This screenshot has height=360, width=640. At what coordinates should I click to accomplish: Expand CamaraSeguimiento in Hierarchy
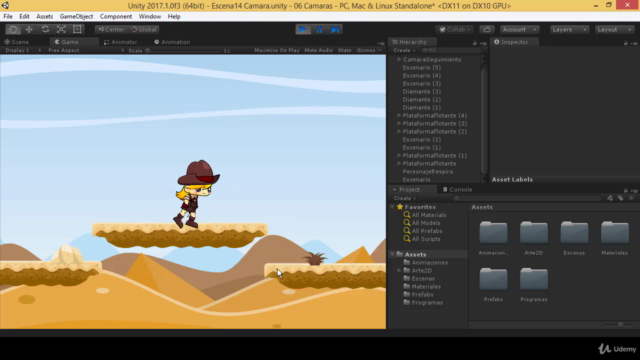tap(399, 59)
